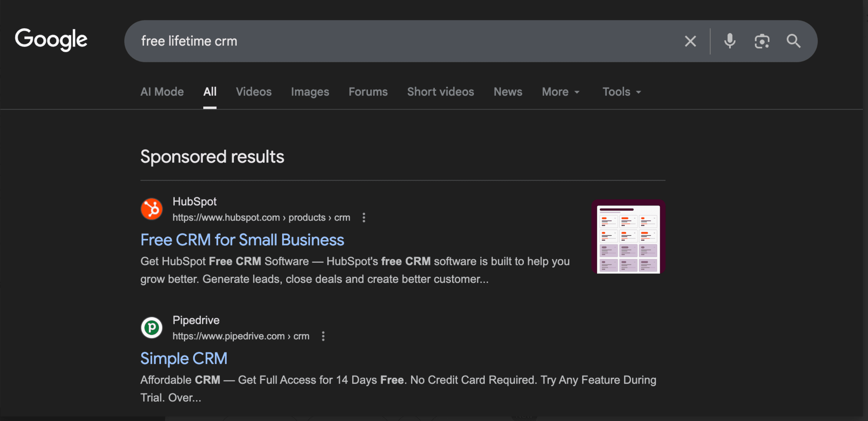Open the Tools dropdown
Viewport: 868px width, 421px height.
[621, 91]
